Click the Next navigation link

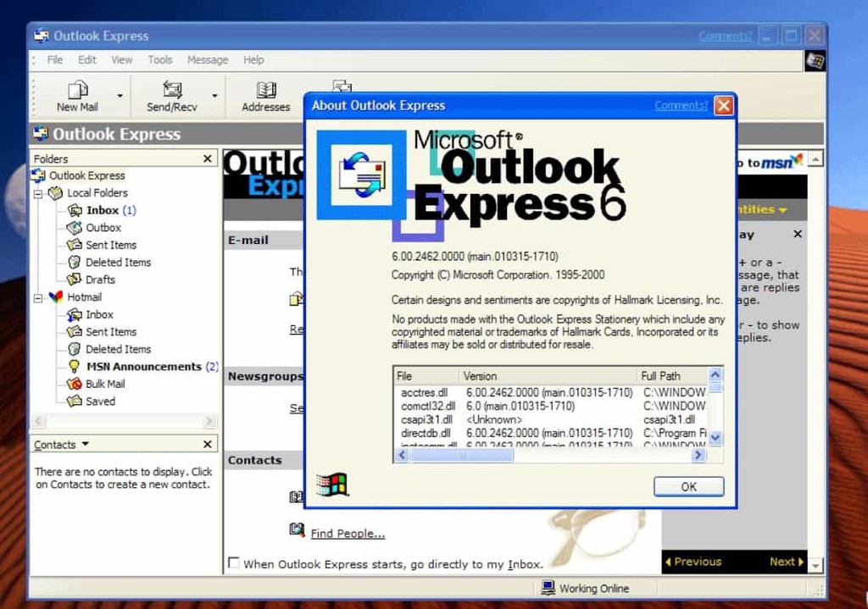coord(784,561)
